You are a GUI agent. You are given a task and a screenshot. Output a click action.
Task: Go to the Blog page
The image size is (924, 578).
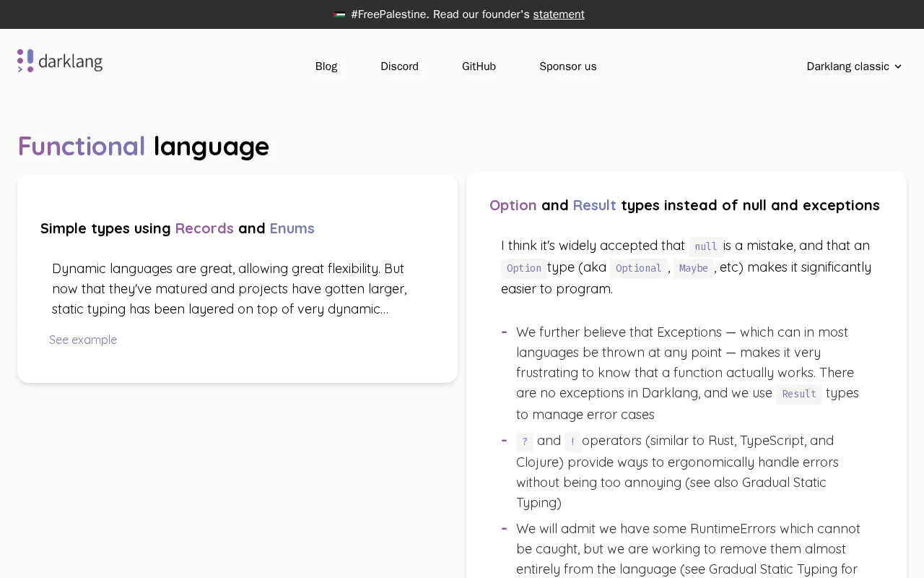326,66
